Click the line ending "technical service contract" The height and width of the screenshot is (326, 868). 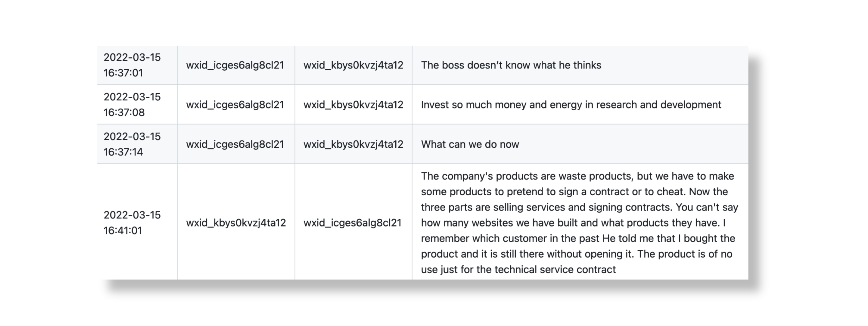518,270
